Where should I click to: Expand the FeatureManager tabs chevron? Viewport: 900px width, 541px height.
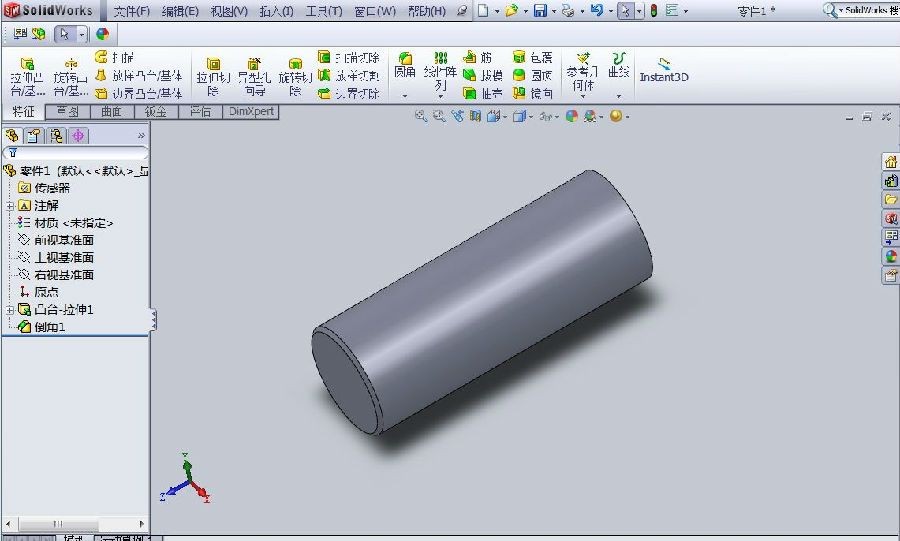tap(141, 136)
